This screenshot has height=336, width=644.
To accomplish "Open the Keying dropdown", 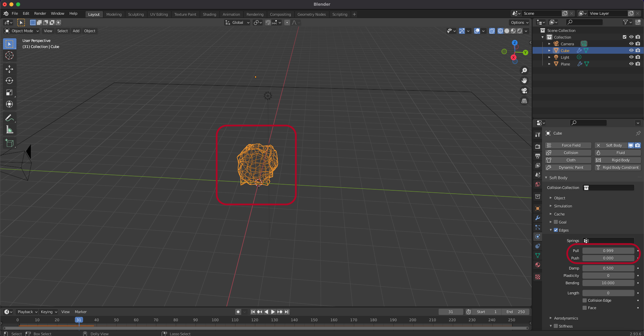I will (49, 312).
